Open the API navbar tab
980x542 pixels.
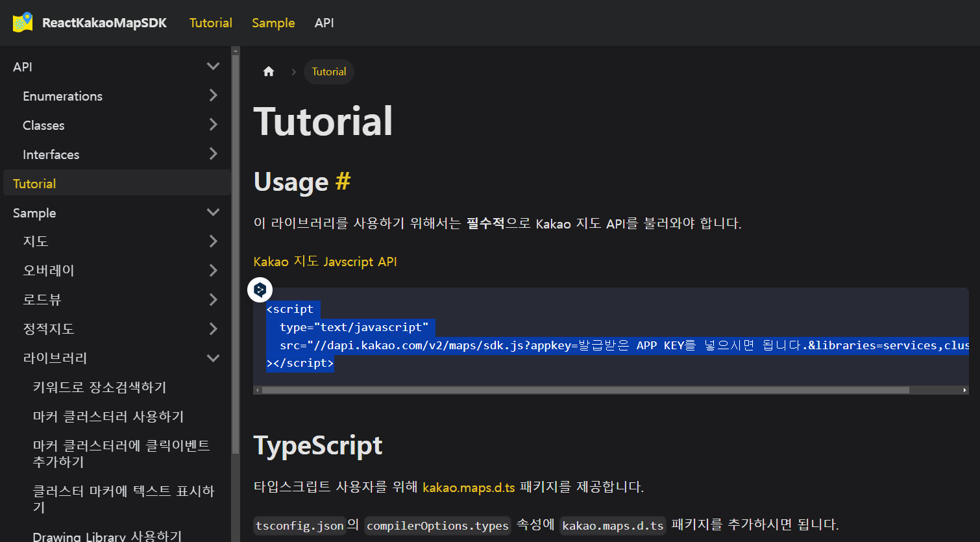click(x=324, y=23)
